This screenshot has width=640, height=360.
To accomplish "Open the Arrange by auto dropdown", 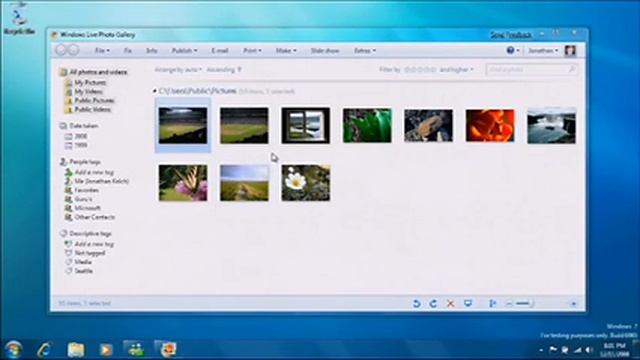I will click(x=178, y=70).
